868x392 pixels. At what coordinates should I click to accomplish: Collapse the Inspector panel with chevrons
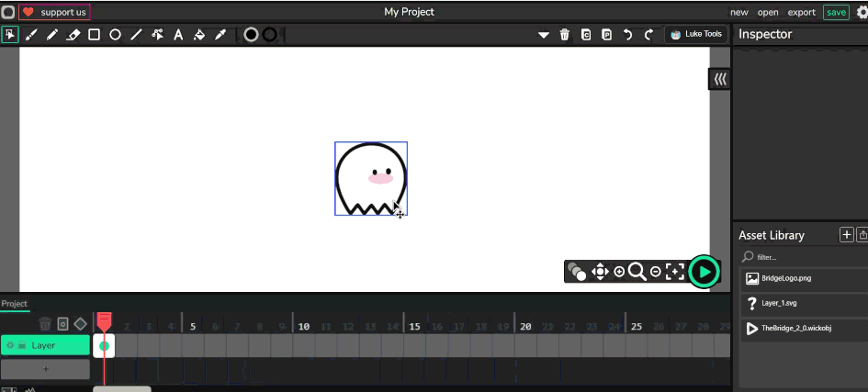coord(720,79)
